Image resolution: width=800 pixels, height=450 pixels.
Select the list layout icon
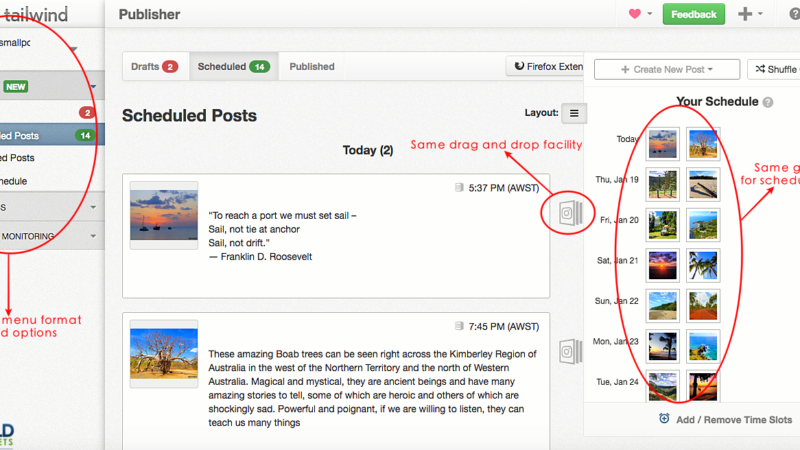(x=574, y=114)
